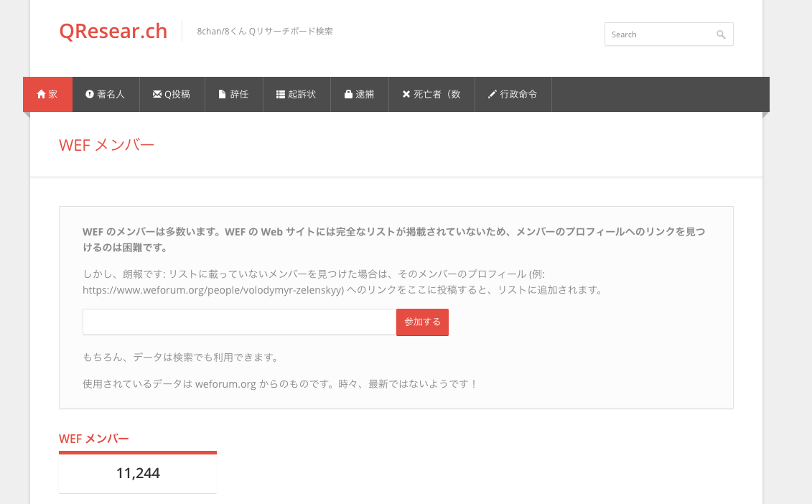Click the document icon beside 辞任
The image size is (812, 504).
pos(222,94)
